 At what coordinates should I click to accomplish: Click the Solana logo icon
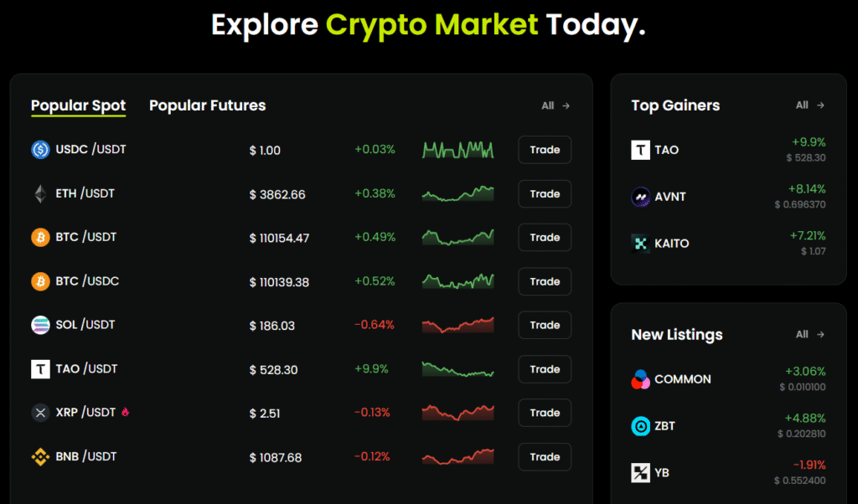40,325
